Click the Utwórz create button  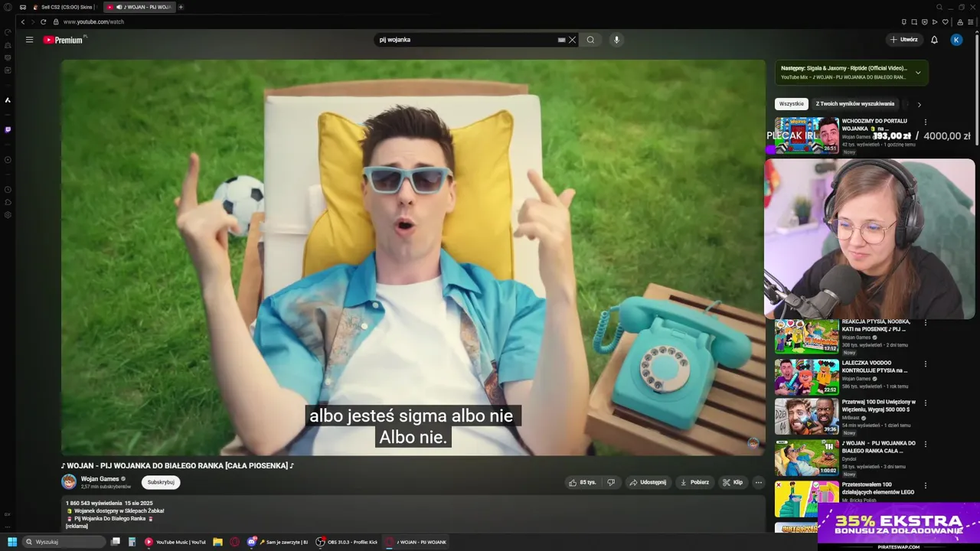(x=904, y=40)
